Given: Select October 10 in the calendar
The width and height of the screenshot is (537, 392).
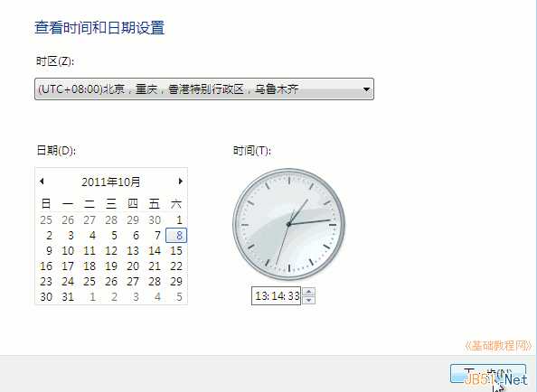Looking at the screenshot, I should pos(68,251).
